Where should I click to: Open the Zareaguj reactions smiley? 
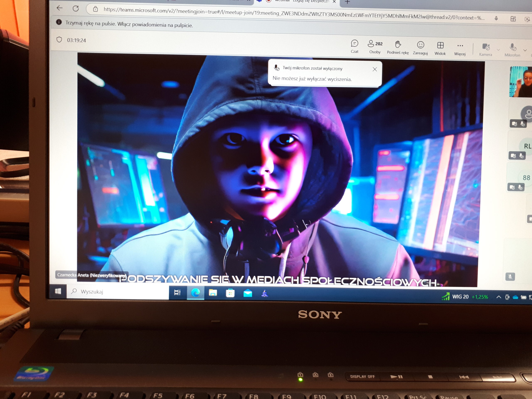[420, 45]
